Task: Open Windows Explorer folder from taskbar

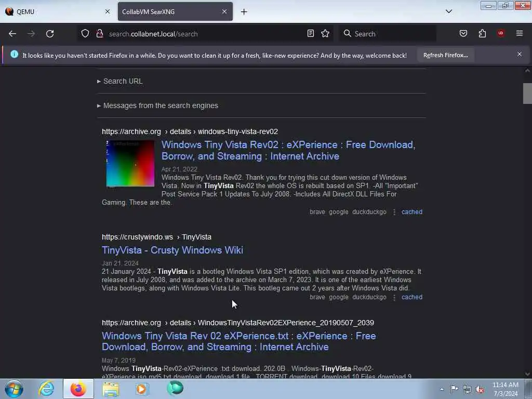Action: (111, 389)
